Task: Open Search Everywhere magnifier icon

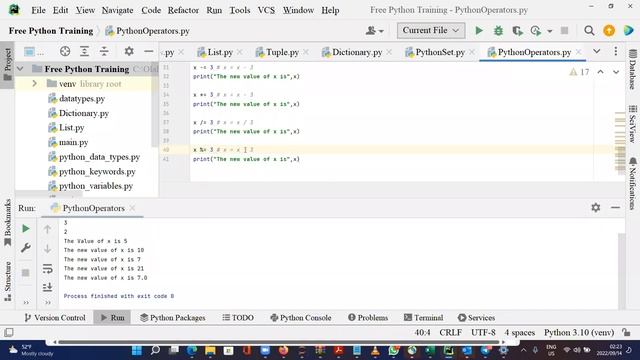Action: coord(589,31)
